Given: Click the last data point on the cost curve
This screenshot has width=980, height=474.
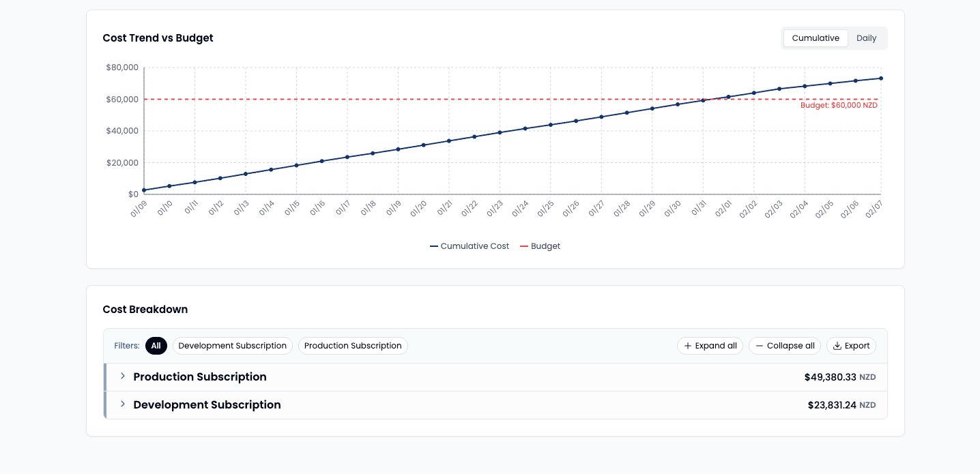Looking at the screenshot, I should pyautogui.click(x=880, y=78).
